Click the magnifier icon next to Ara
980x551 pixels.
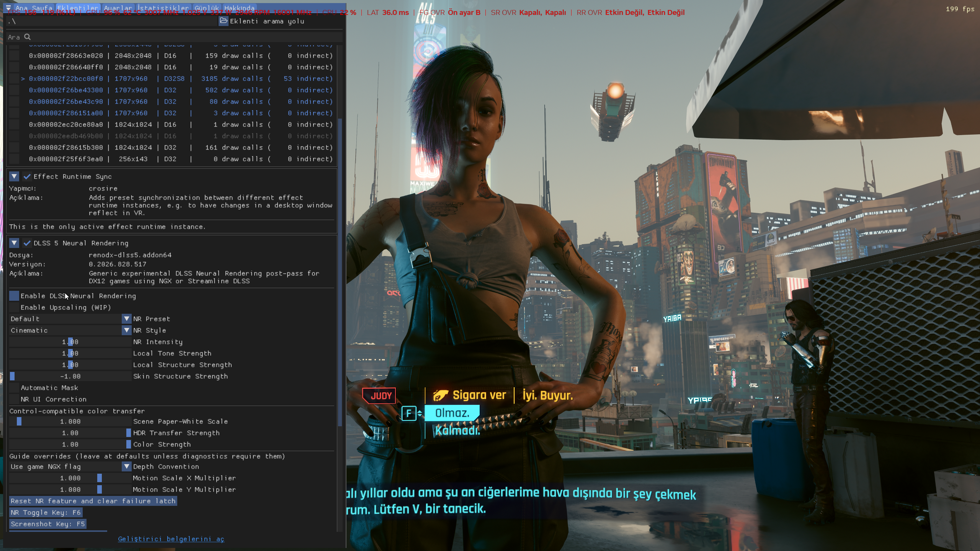(28, 37)
